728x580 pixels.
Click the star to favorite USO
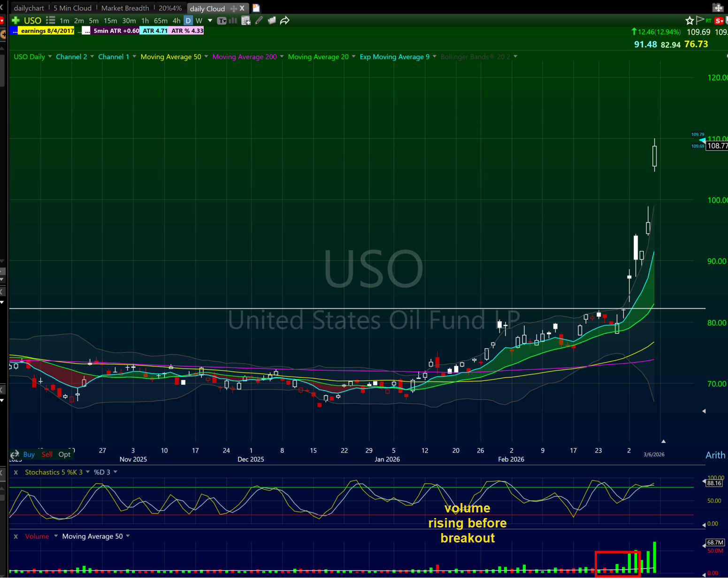coord(690,20)
